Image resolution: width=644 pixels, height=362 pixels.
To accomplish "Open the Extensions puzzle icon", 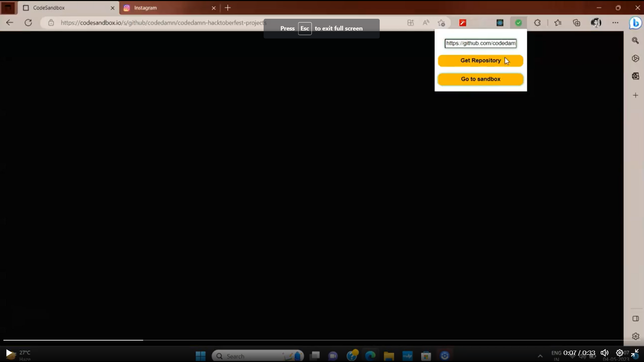I will pos(537,23).
